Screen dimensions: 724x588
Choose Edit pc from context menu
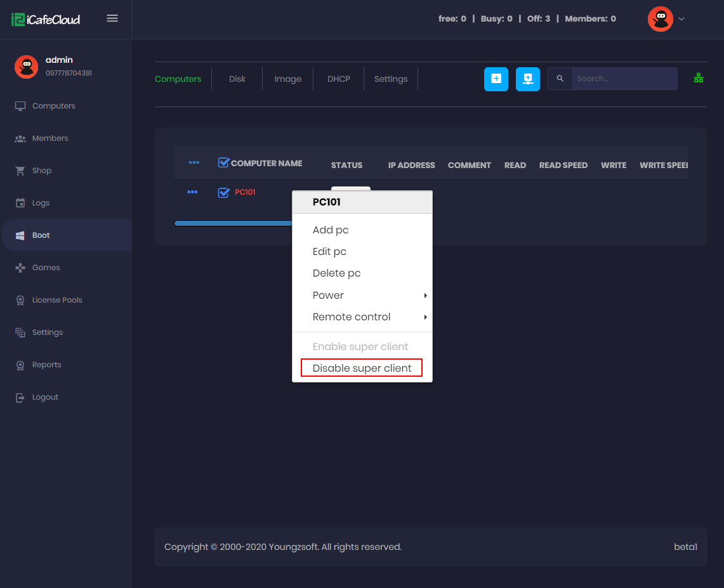click(329, 252)
